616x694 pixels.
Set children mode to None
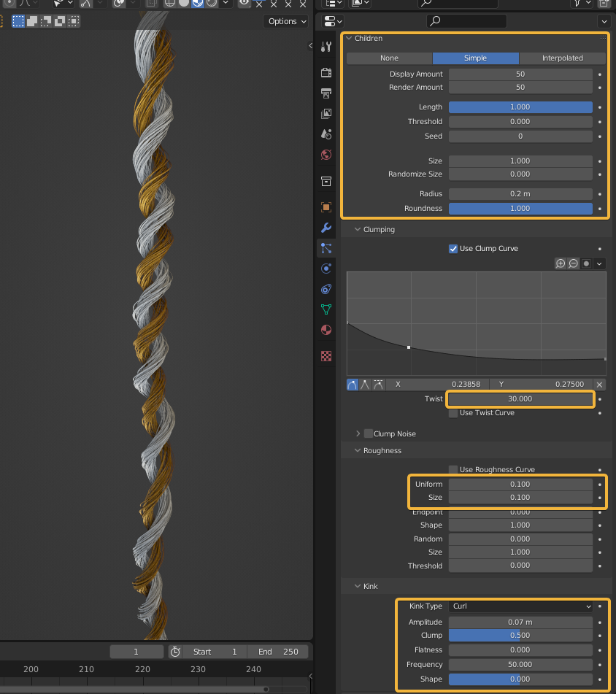[x=389, y=58]
